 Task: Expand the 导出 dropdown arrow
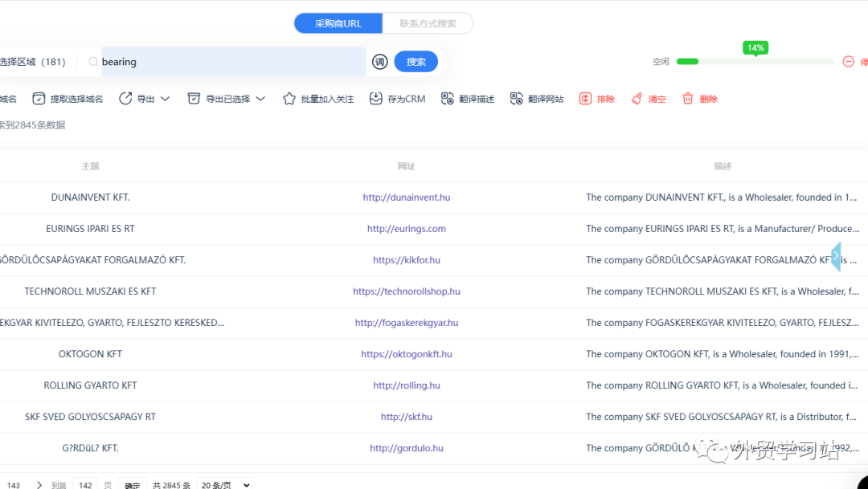[x=165, y=99]
